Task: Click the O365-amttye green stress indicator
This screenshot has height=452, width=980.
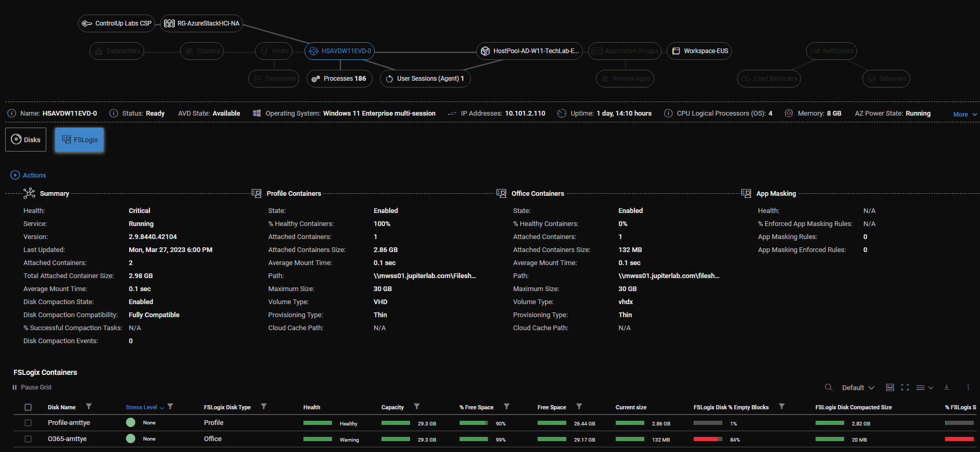Action: pos(131,439)
